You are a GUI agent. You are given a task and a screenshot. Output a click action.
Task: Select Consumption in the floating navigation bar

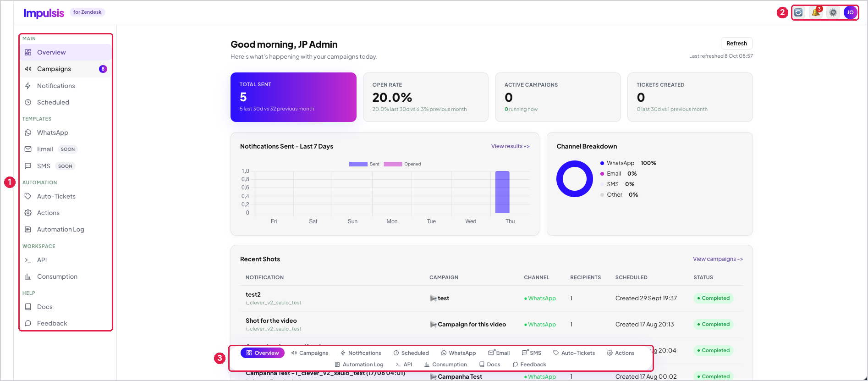pyautogui.click(x=445, y=364)
